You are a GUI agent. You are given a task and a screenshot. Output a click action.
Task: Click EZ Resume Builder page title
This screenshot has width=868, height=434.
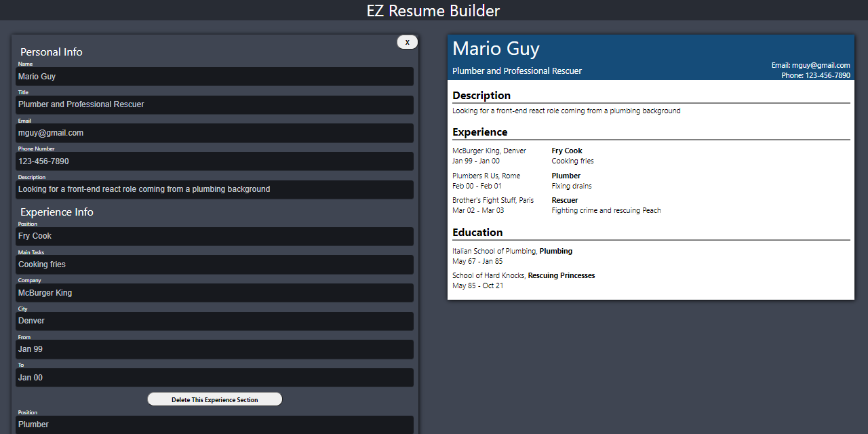point(433,11)
